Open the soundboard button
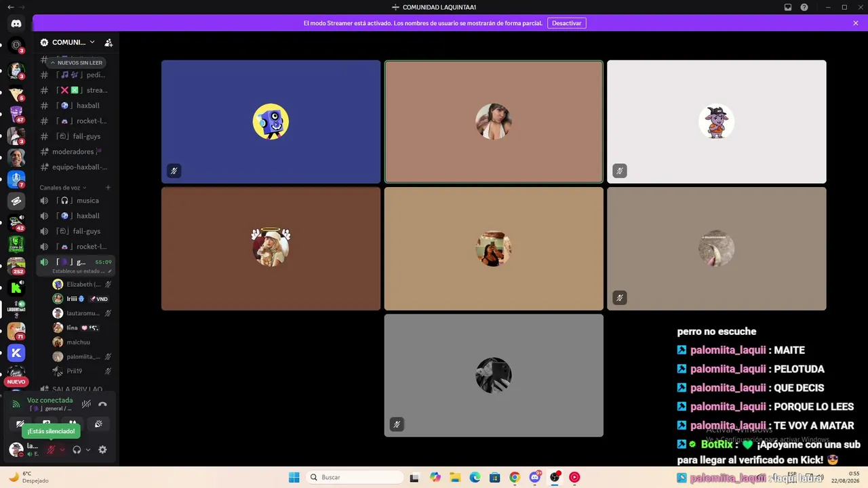This screenshot has height=488, width=868. tap(98, 424)
